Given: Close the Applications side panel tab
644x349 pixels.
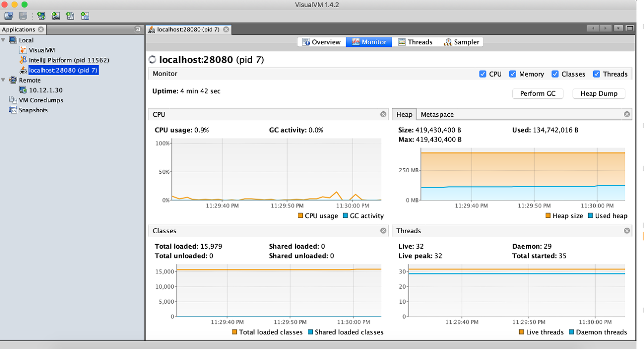Looking at the screenshot, I should 41,30.
